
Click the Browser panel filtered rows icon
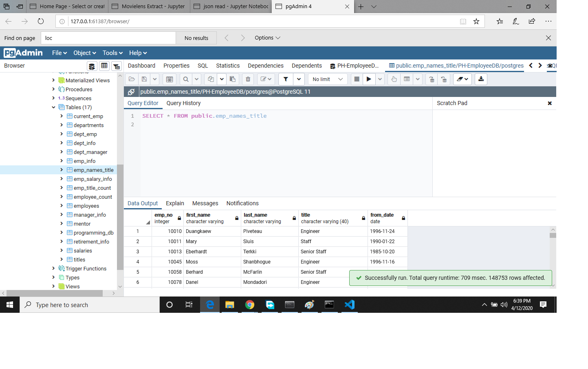click(117, 66)
